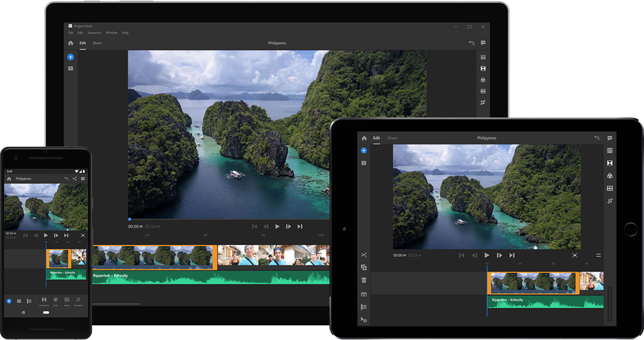Open track controls list icon on iPad
The image size is (644, 340).
[364, 306]
